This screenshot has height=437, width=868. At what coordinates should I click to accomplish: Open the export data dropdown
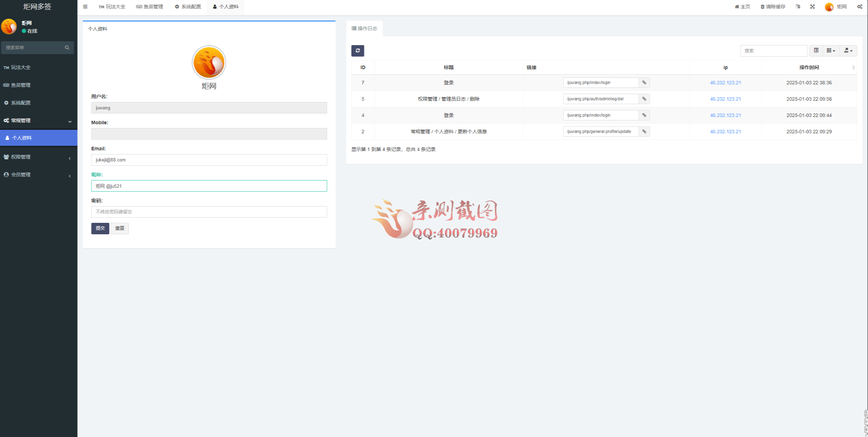coord(848,51)
